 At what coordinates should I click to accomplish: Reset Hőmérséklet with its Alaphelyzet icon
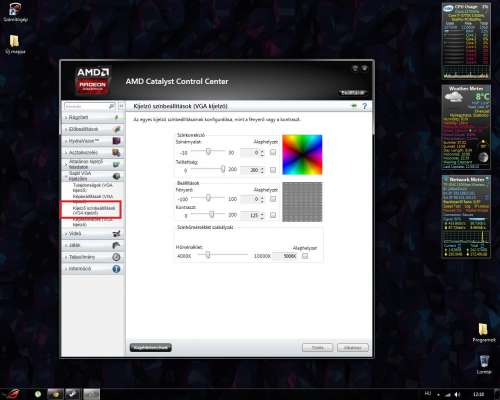point(305,256)
